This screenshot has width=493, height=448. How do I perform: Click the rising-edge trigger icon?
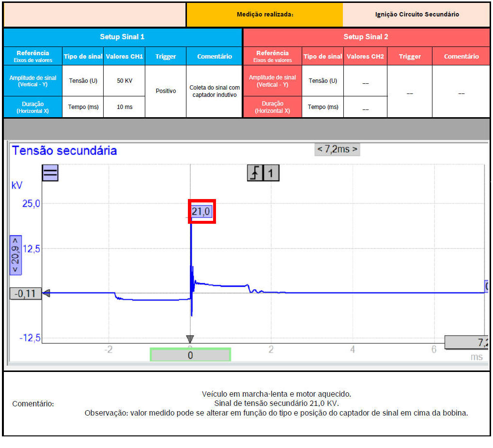point(255,173)
